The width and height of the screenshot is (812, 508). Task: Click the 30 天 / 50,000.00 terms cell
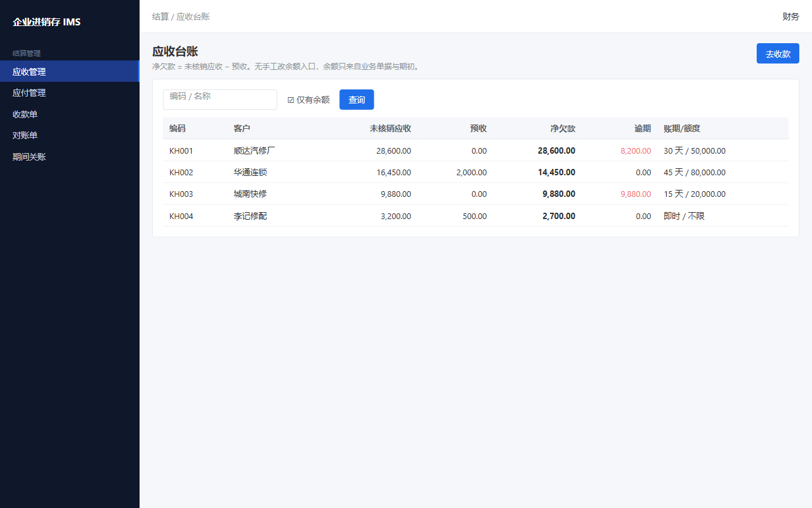(x=695, y=151)
